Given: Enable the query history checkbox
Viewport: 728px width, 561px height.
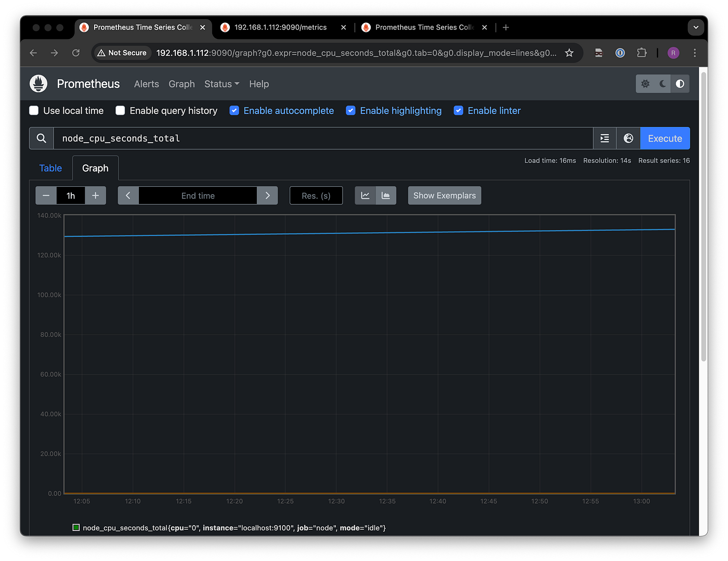Looking at the screenshot, I should pyautogui.click(x=120, y=110).
